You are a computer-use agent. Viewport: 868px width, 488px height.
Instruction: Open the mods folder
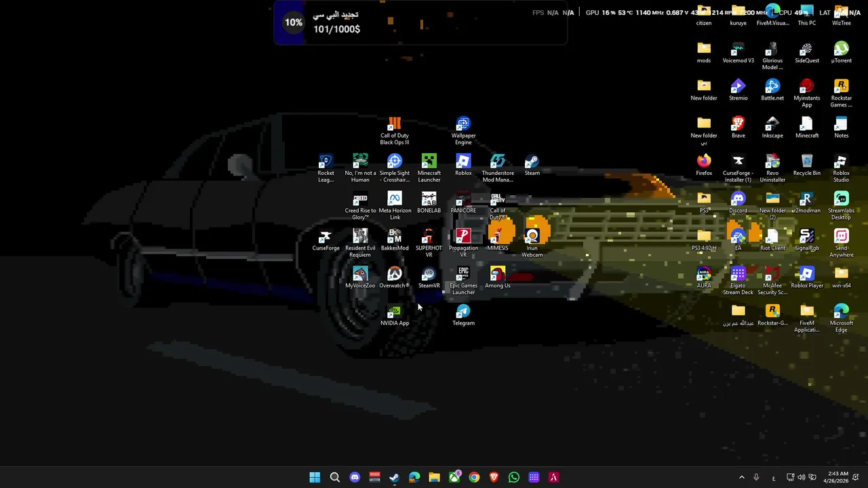tap(704, 53)
